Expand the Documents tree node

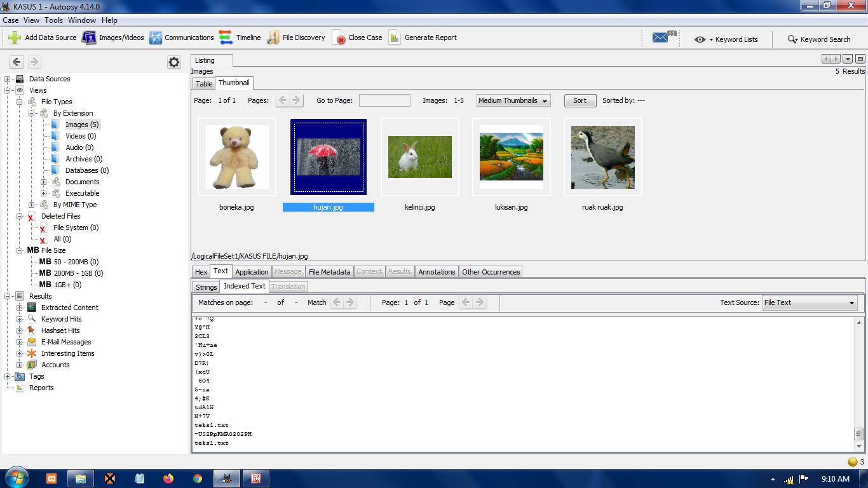tap(44, 182)
